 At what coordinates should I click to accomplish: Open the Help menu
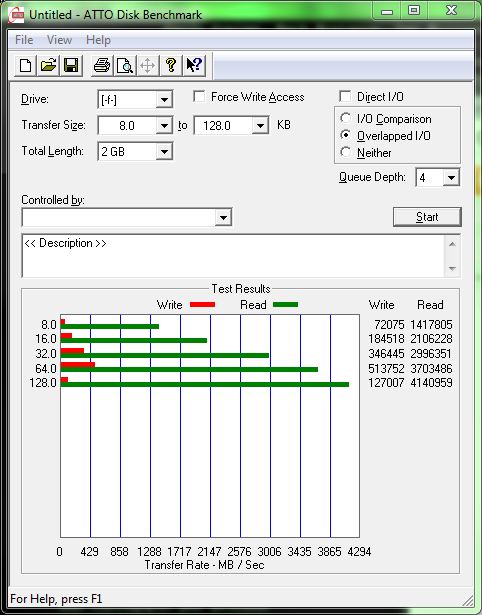pos(98,40)
